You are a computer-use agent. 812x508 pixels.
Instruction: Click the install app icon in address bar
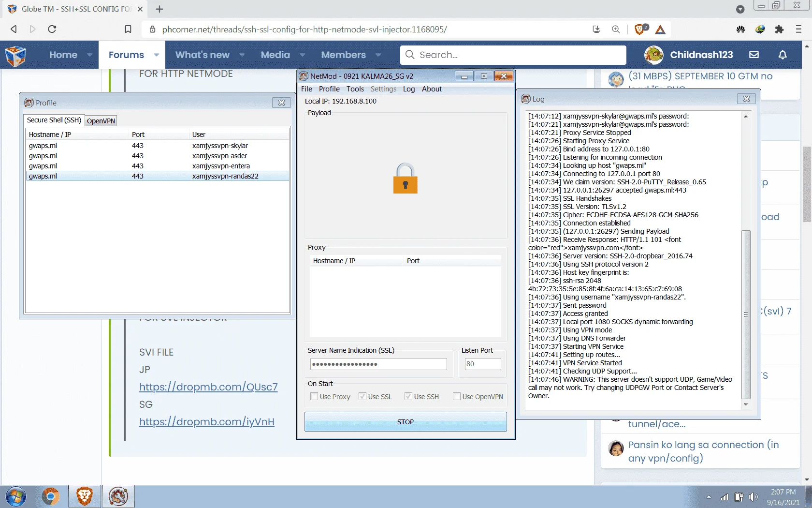pyautogui.click(x=596, y=30)
